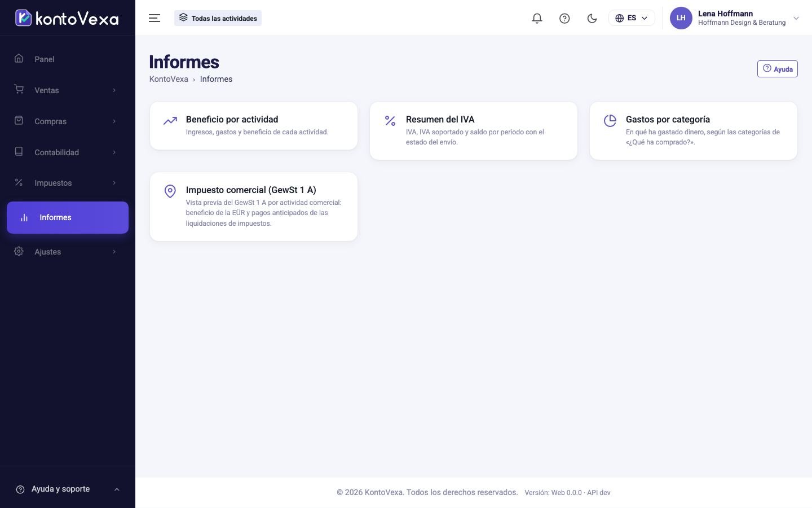Open the Gastos por categoría report
This screenshot has width=812, height=508.
694,131
